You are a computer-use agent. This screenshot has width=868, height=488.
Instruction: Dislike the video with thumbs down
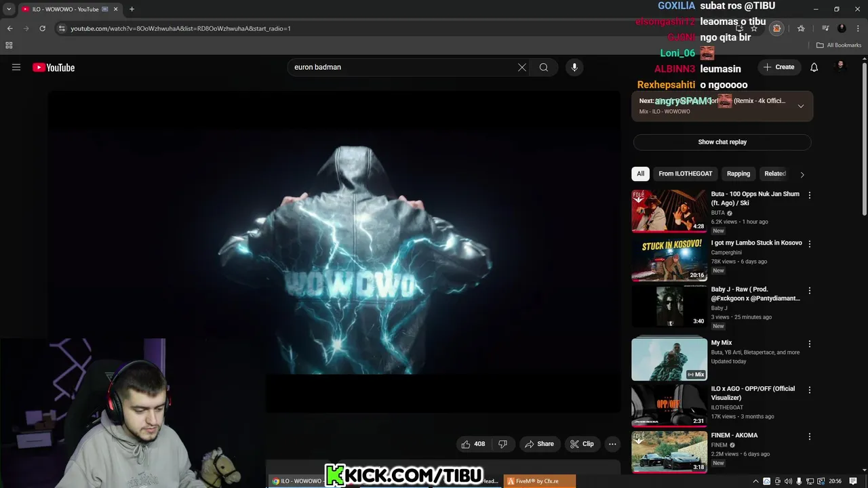502,444
